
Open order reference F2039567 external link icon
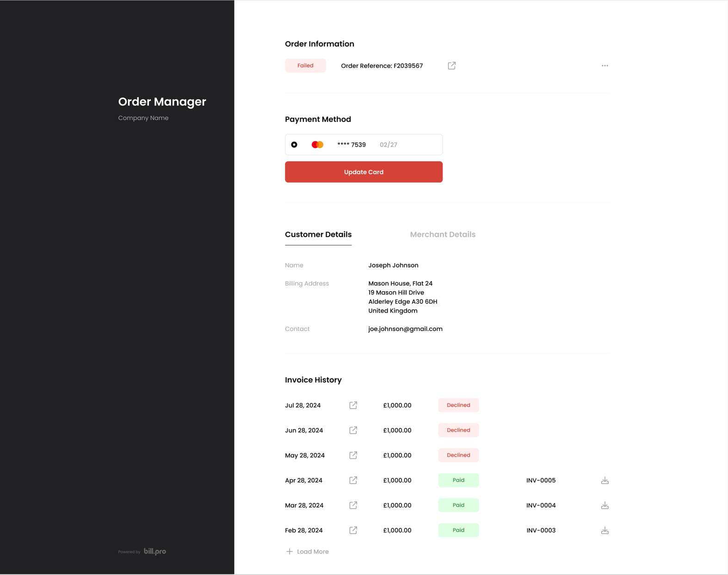pos(452,66)
